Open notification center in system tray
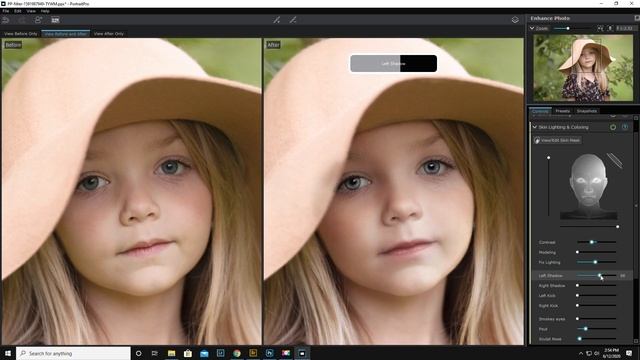The image size is (640, 360). pyautogui.click(x=629, y=353)
